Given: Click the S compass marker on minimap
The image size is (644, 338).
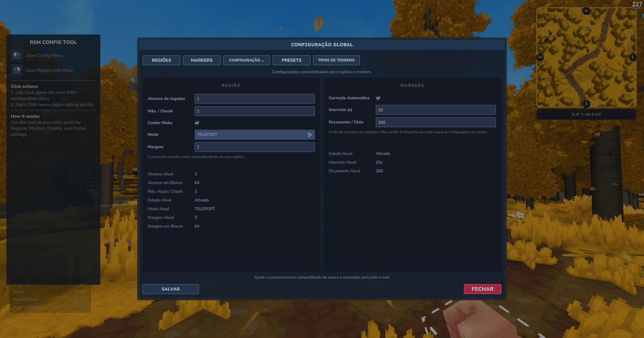Looking at the screenshot, I should coord(586,104).
